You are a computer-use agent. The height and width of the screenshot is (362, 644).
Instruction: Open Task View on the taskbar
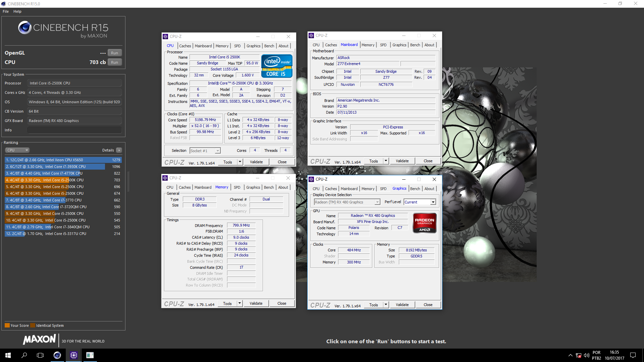pyautogui.click(x=40, y=355)
